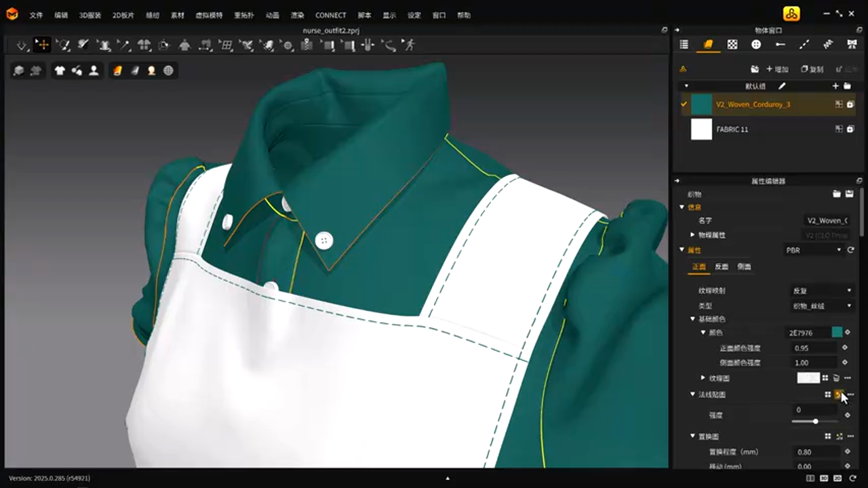868x488 pixels.
Task: Open the Topstitch tab icon
Action: (804, 45)
